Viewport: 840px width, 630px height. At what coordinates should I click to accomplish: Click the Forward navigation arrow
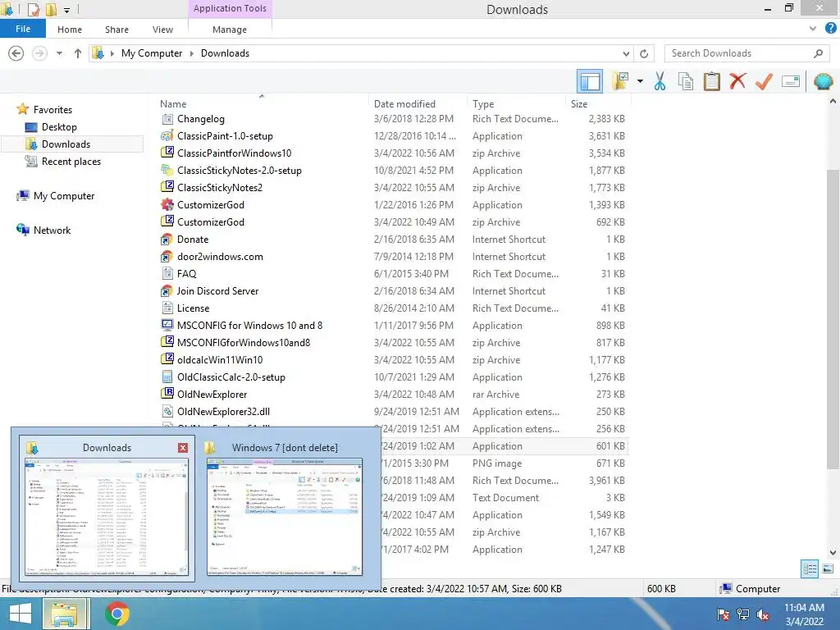click(x=39, y=53)
